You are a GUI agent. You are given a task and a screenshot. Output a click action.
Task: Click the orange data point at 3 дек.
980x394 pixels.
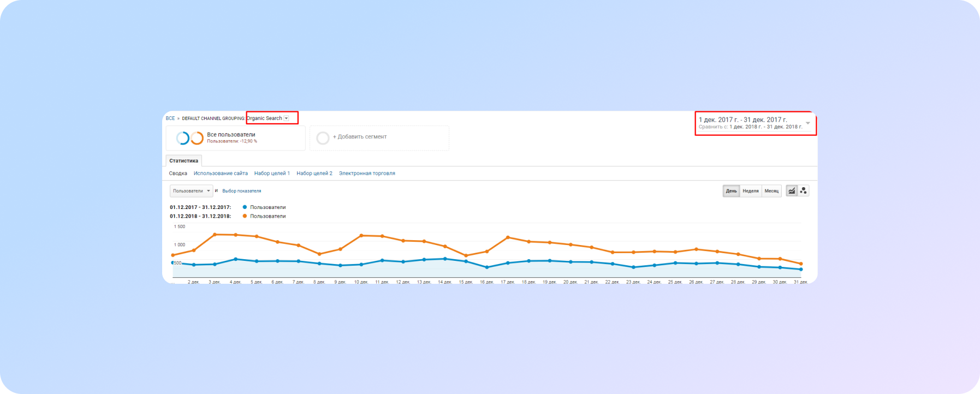pos(215,235)
